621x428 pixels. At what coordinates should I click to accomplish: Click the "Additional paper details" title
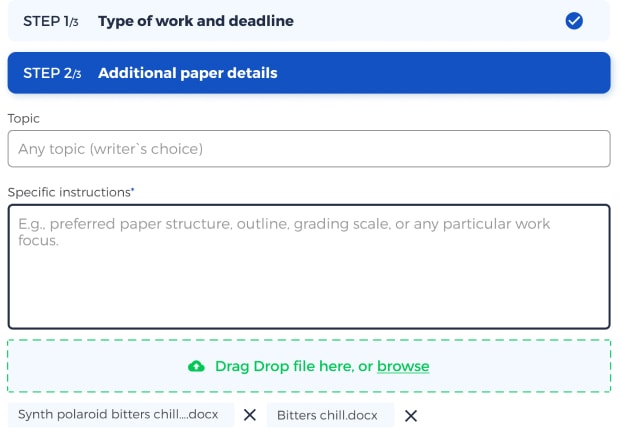coord(188,73)
